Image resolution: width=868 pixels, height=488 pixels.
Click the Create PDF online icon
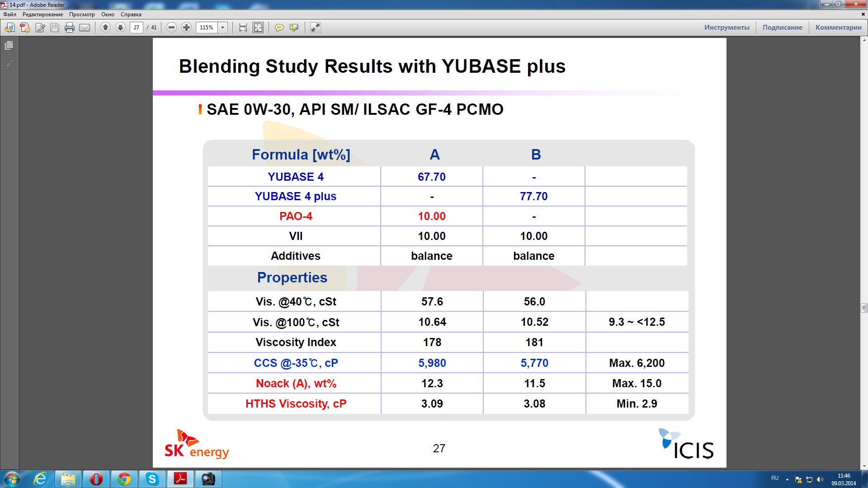point(25,28)
